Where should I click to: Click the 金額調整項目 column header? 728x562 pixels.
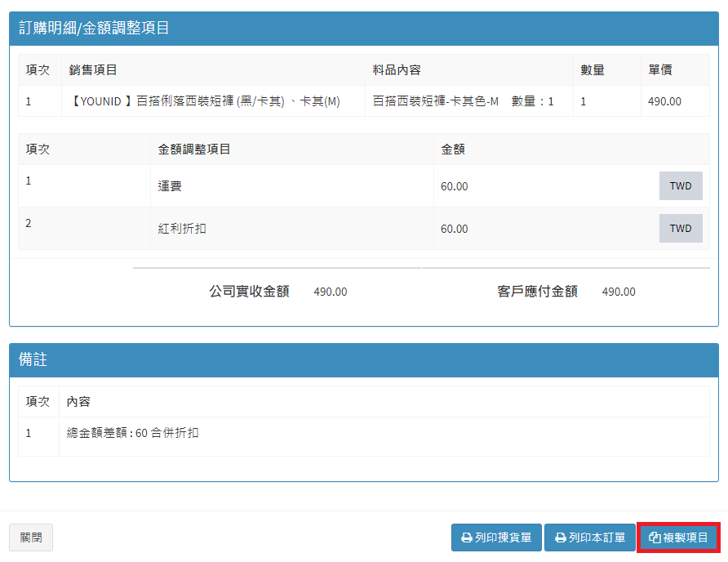click(x=194, y=149)
